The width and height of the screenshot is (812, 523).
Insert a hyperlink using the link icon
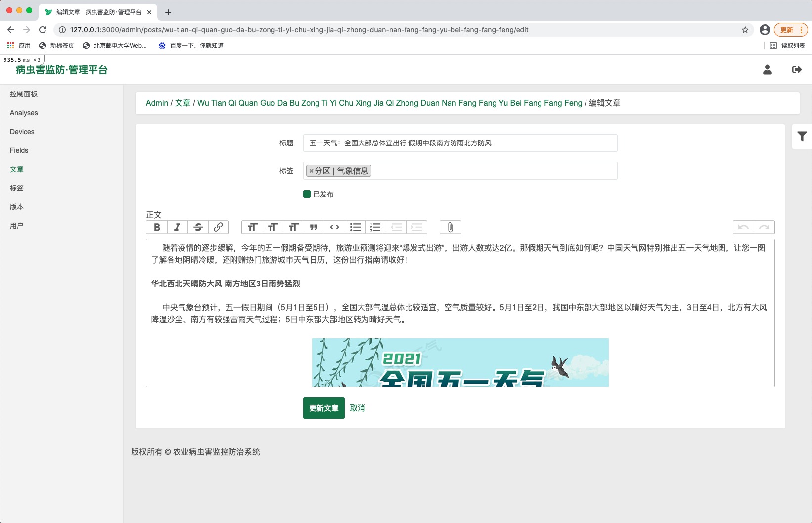click(x=218, y=227)
